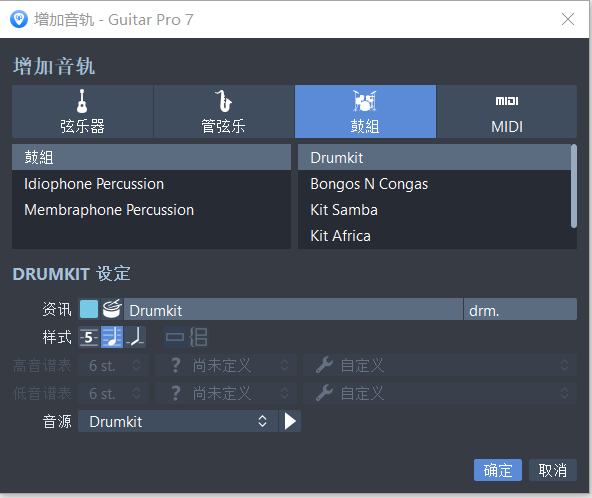Select the 管弦乐 saxophone instrument tab
The height and width of the screenshot is (498, 592).
[x=224, y=111]
